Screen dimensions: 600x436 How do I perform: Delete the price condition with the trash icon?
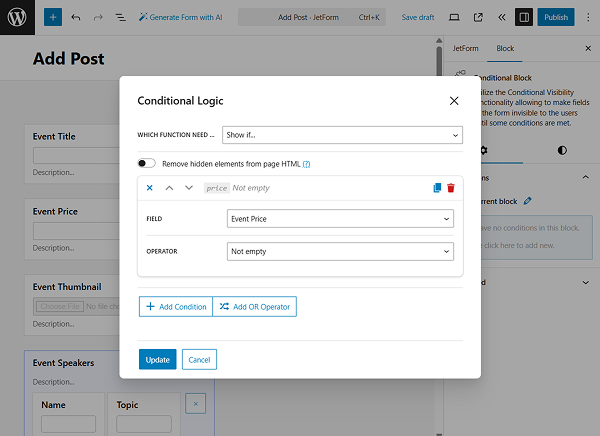[451, 188]
